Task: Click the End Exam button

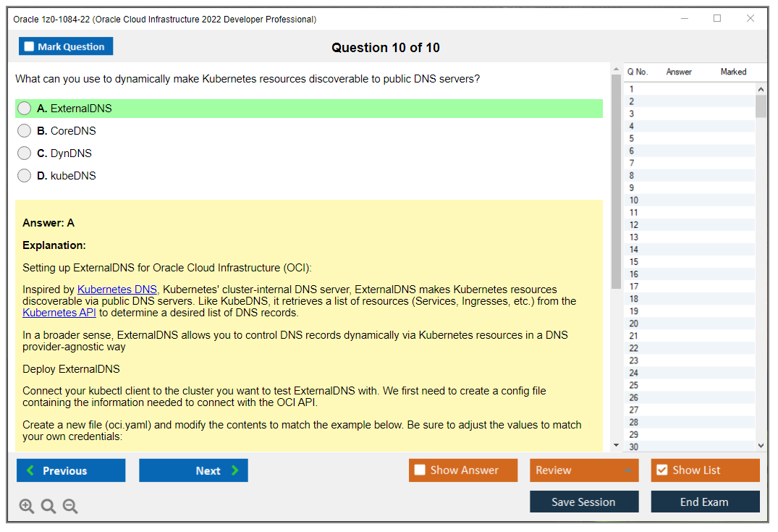Action: 705,502
